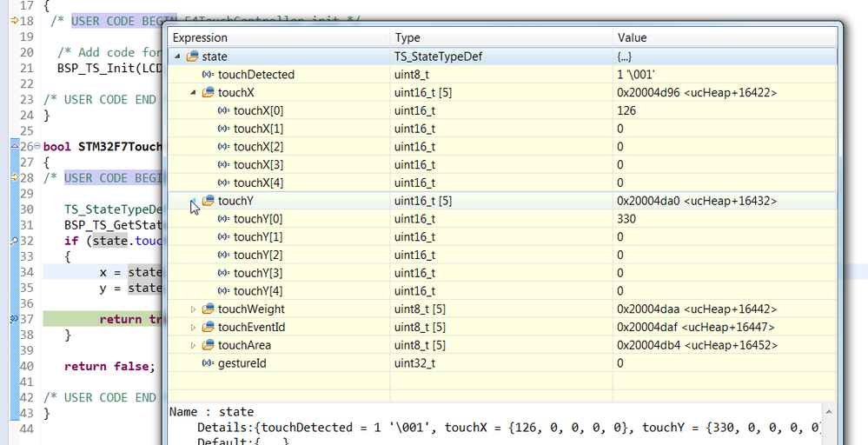Image resolution: width=868 pixels, height=445 pixels.
Task: Select the touchX[0] row label
Action: pyautogui.click(x=259, y=110)
